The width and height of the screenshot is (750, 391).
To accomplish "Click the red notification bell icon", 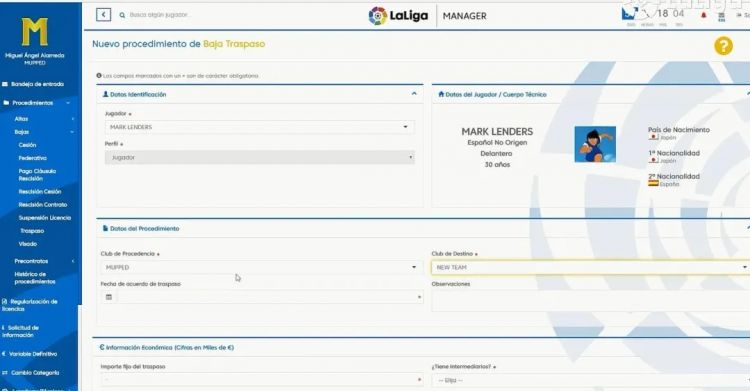I will tap(703, 15).
